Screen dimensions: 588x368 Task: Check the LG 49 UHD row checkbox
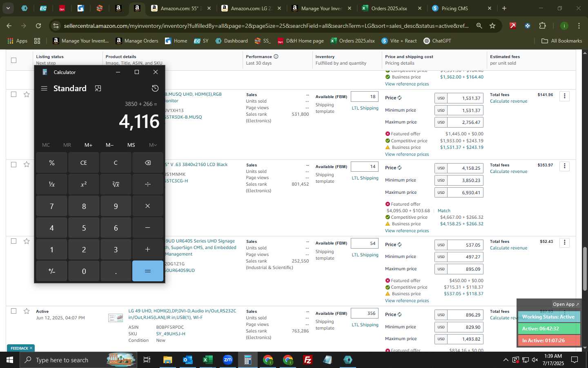pos(13,311)
